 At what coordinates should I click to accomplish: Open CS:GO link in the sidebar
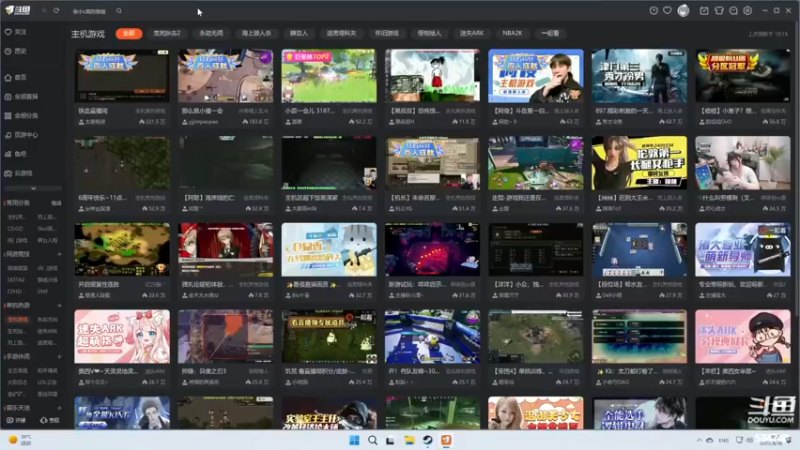click(15, 229)
